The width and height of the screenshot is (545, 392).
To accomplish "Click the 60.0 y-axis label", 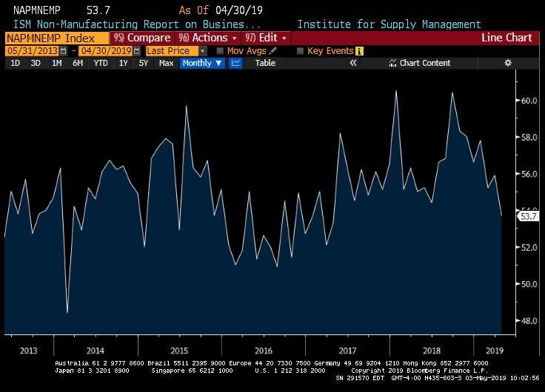I will point(529,101).
